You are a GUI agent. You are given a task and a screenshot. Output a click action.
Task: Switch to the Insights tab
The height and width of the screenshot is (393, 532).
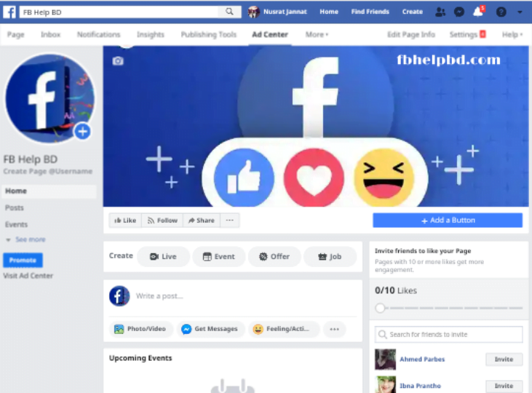coord(151,34)
